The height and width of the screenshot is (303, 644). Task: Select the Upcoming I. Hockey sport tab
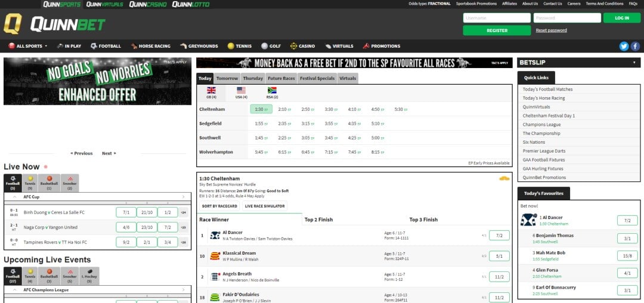[x=89, y=276]
